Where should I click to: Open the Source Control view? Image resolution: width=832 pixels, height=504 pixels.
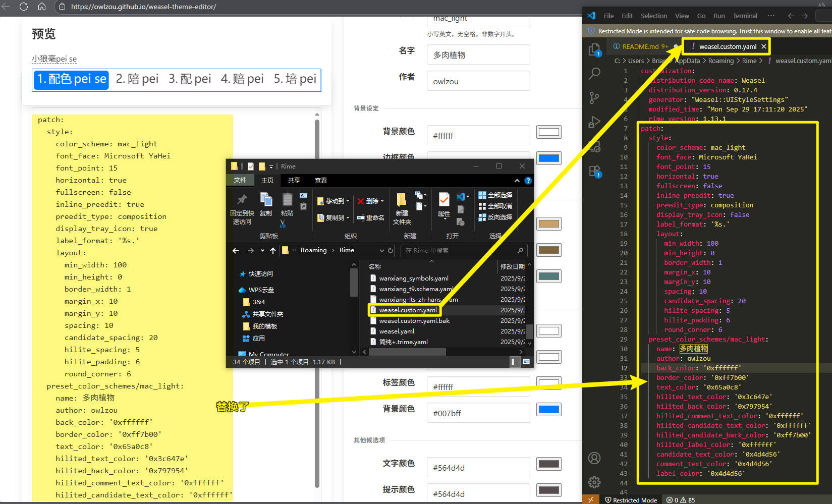coord(595,98)
